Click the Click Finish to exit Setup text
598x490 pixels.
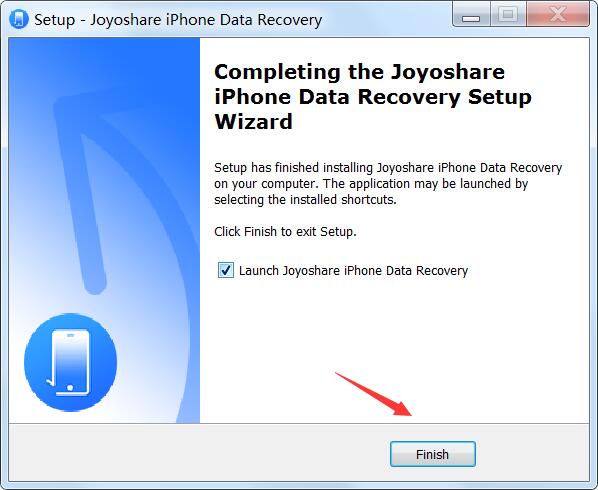tap(285, 231)
